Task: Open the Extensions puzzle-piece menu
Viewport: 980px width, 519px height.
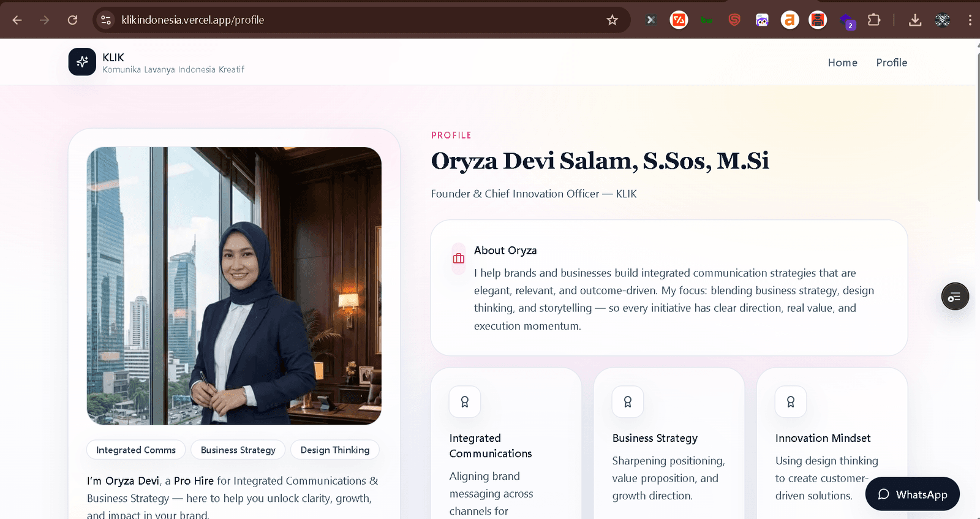Action: pos(874,20)
